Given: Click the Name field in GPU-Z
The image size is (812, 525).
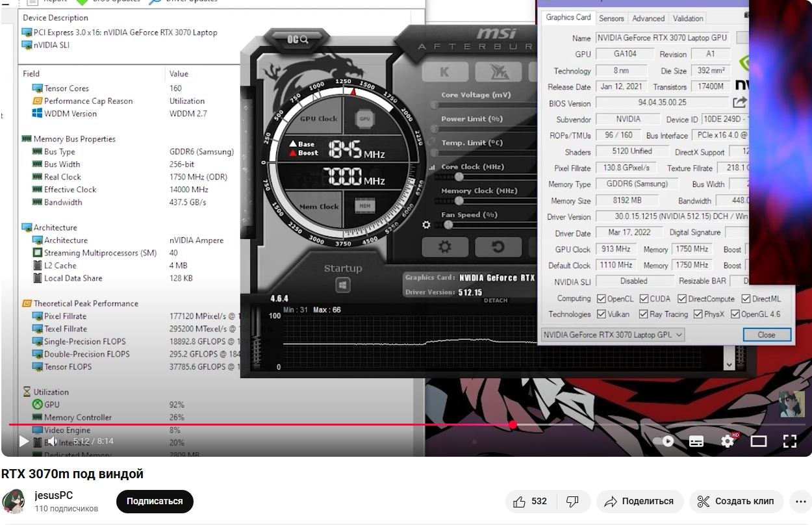Looking at the screenshot, I should 662,38.
